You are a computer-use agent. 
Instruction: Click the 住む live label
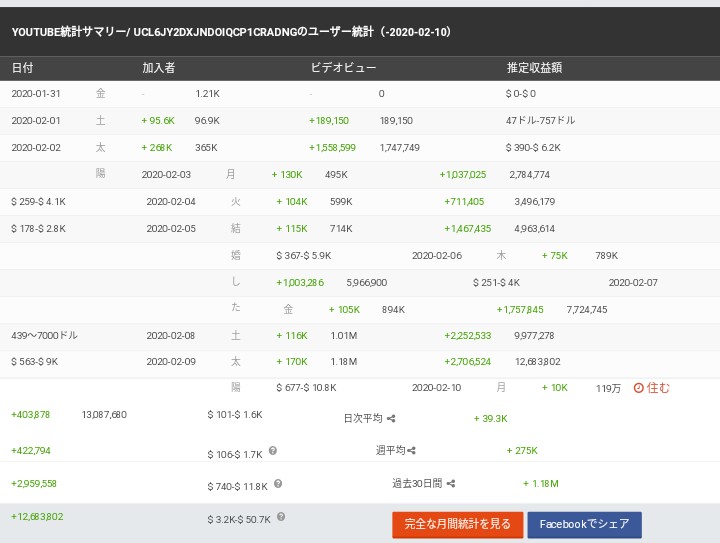tap(658, 388)
